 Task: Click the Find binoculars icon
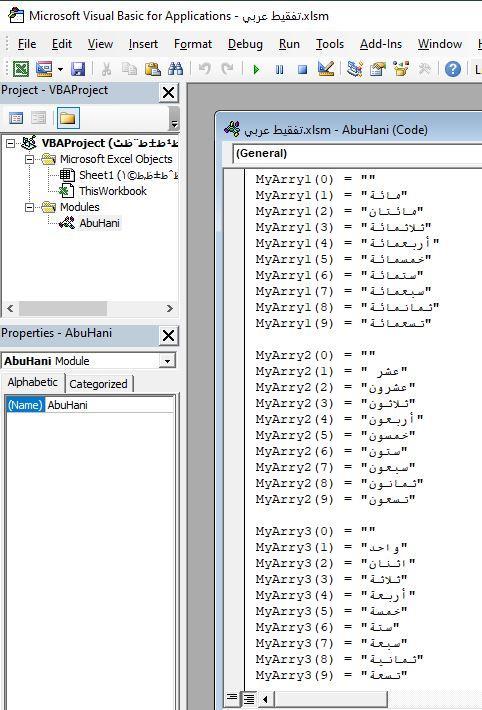click(175, 69)
